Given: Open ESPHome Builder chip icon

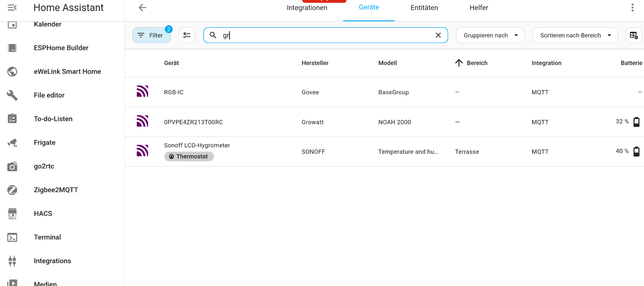Looking at the screenshot, I should click(x=12, y=48).
